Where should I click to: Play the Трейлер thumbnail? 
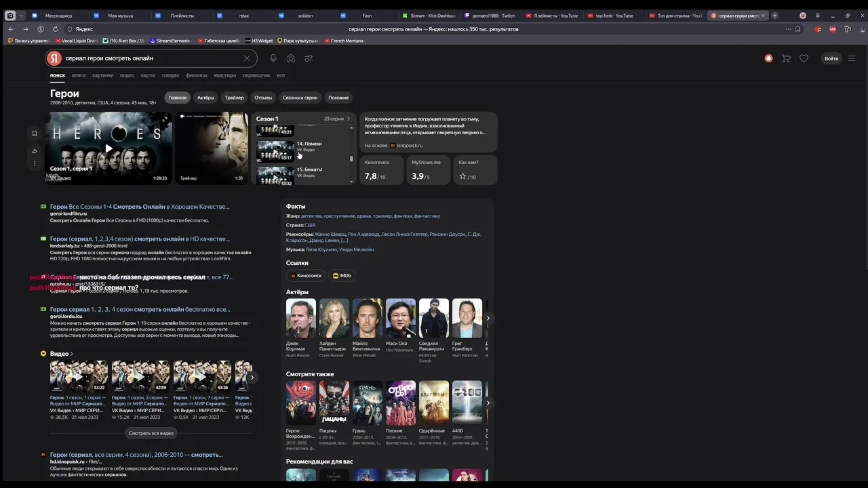(212, 148)
